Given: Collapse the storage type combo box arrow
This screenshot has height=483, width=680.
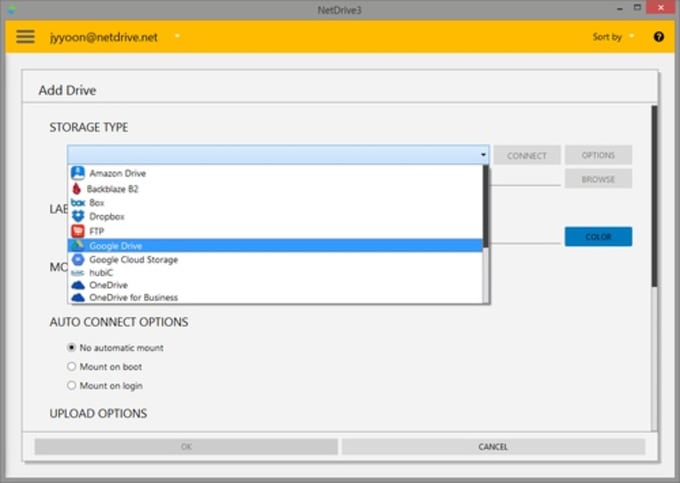Looking at the screenshot, I should [483, 155].
